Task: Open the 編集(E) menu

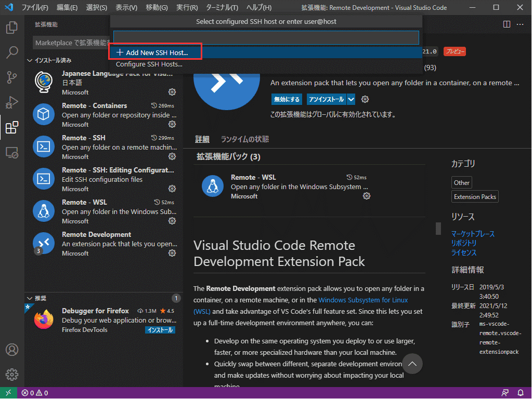Action: pyautogui.click(x=67, y=7)
